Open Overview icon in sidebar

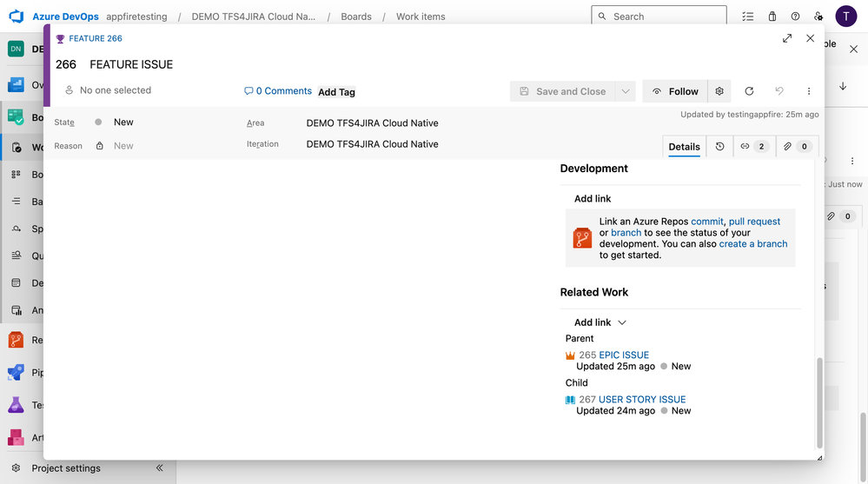[16, 85]
